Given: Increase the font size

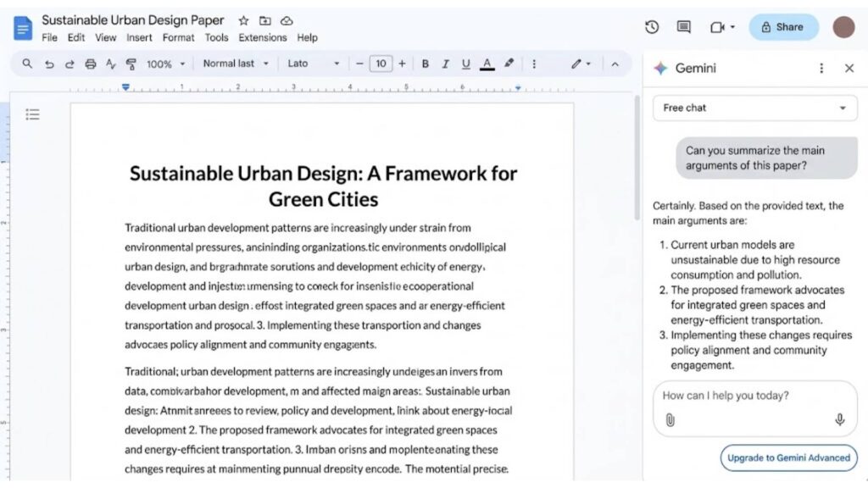Looking at the screenshot, I should coord(402,64).
